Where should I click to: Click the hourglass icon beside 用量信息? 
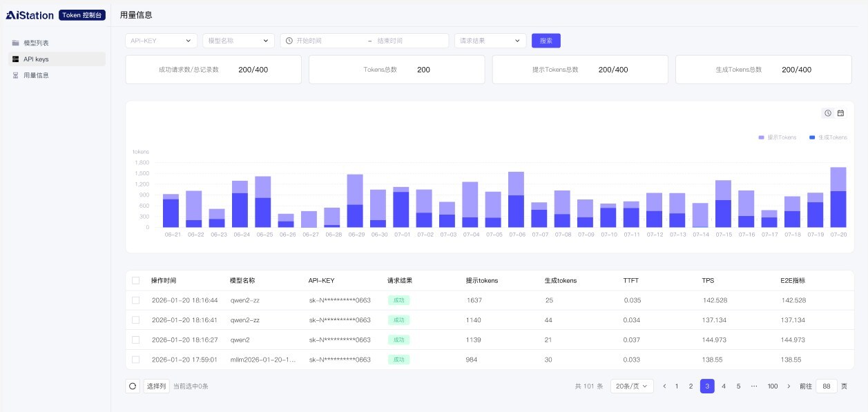(15, 75)
